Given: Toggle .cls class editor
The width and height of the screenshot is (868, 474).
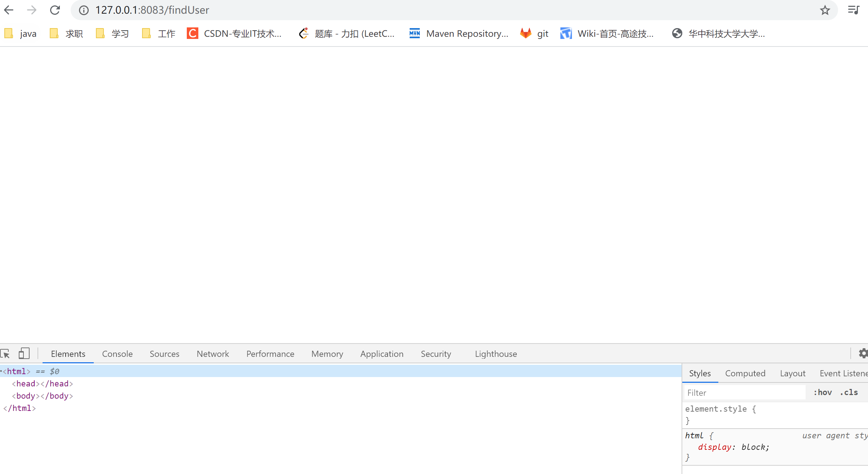Looking at the screenshot, I should coord(849,393).
